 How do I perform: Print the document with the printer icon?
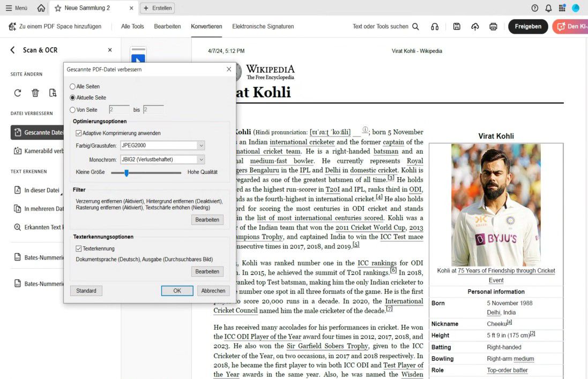tap(493, 26)
